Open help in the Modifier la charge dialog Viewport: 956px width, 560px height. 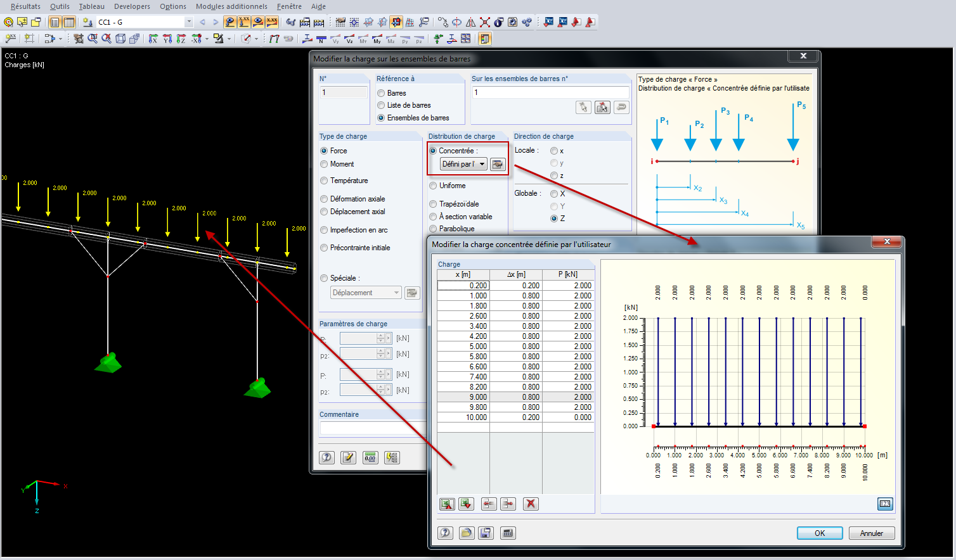[326, 457]
